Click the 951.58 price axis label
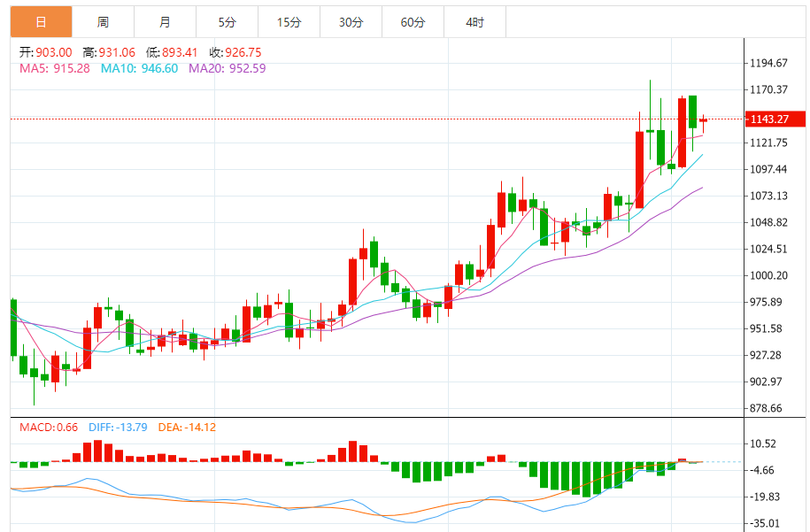 pos(766,328)
